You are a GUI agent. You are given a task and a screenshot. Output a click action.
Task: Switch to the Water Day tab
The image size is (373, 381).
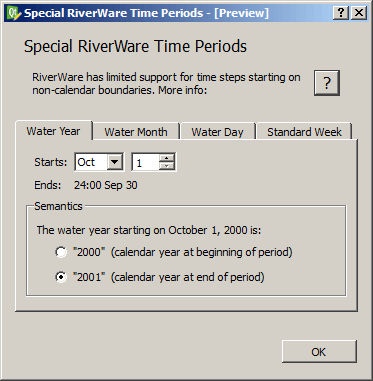217,132
